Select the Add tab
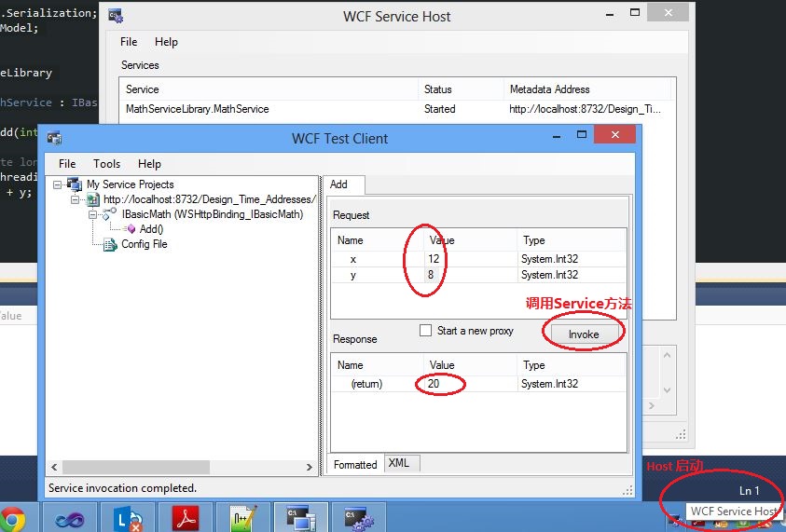This screenshot has height=532, width=786. click(344, 184)
